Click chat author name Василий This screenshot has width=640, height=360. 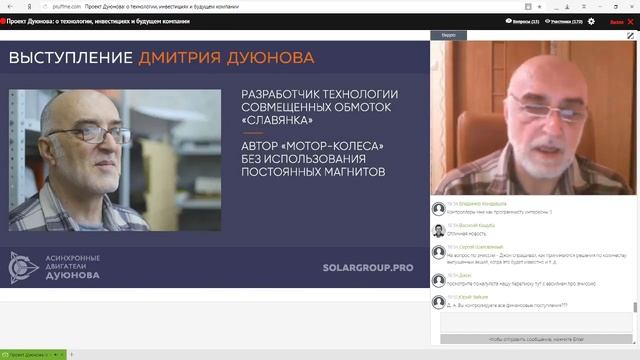click(x=477, y=225)
